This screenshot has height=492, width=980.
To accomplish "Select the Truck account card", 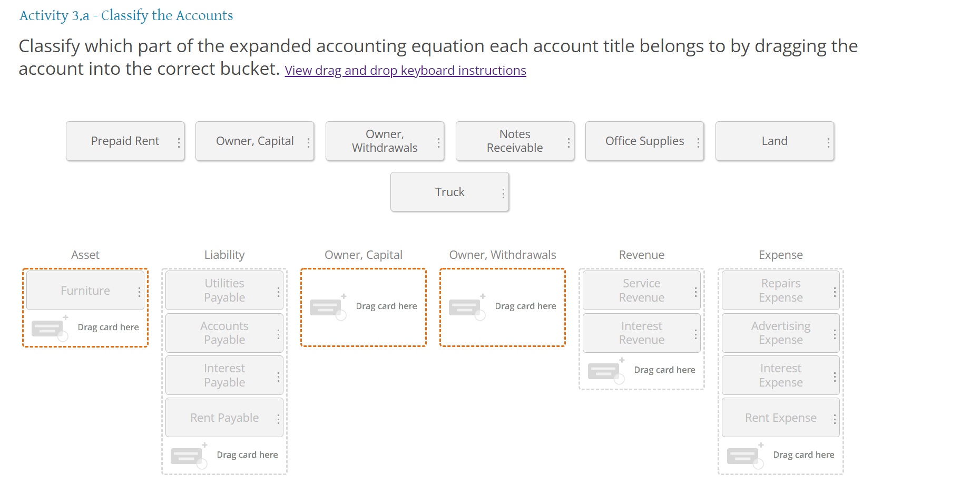I will pyautogui.click(x=450, y=192).
